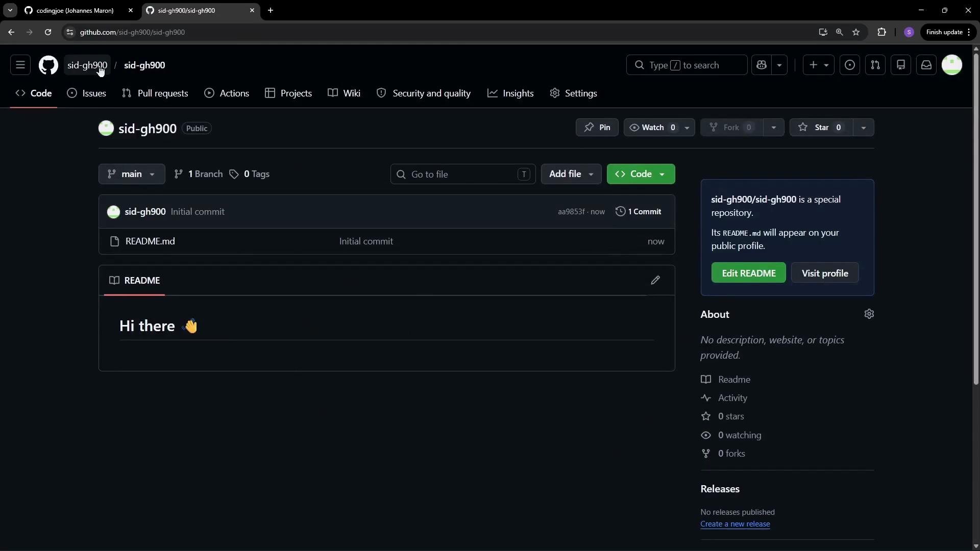Switch to codingjoe browser tab
This screenshot has height=551, width=980.
[75, 10]
